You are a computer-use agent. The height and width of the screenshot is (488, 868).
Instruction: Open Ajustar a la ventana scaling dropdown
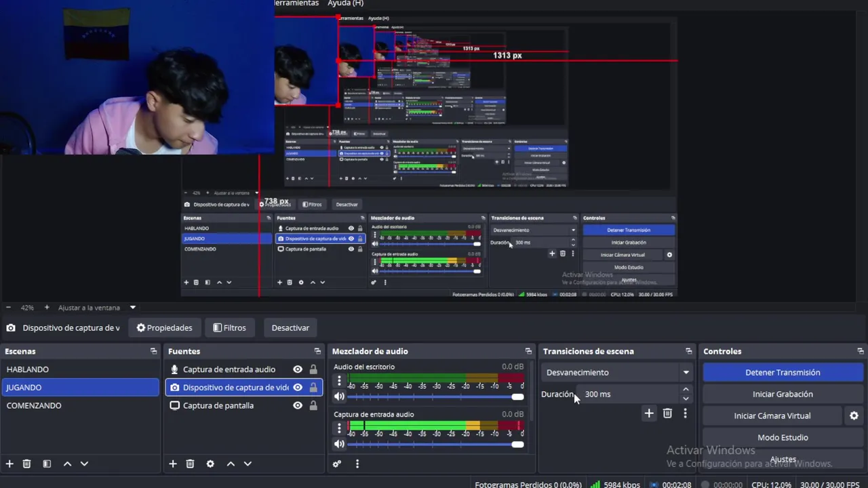[x=133, y=308]
